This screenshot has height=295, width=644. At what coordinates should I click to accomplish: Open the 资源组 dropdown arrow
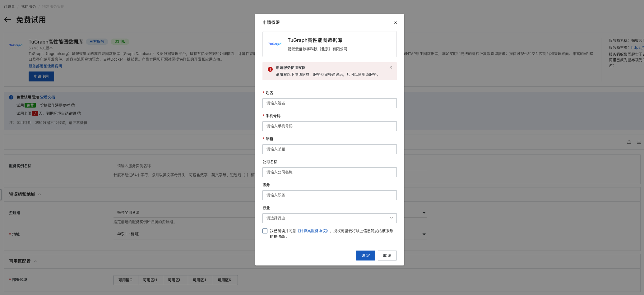pos(424,213)
